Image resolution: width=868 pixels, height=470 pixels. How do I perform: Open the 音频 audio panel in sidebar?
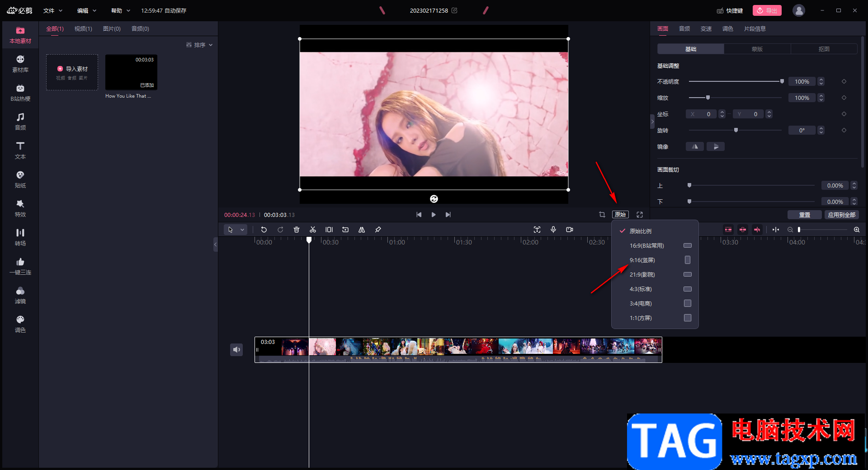(x=20, y=122)
